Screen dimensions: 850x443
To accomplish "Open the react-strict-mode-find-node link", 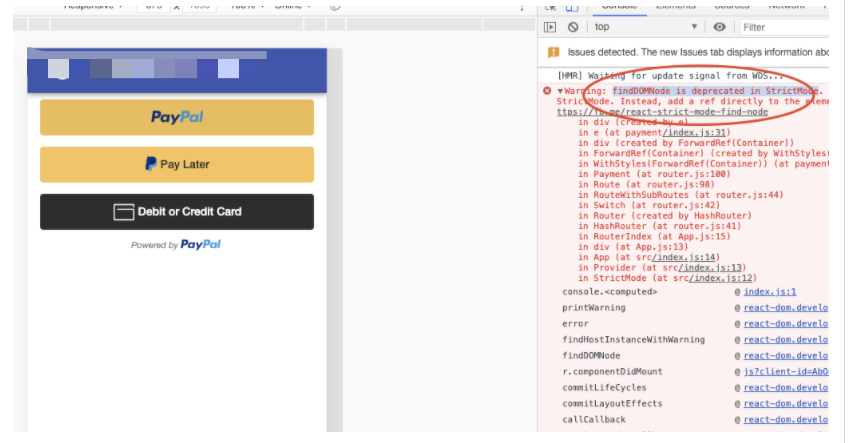I will (x=662, y=112).
